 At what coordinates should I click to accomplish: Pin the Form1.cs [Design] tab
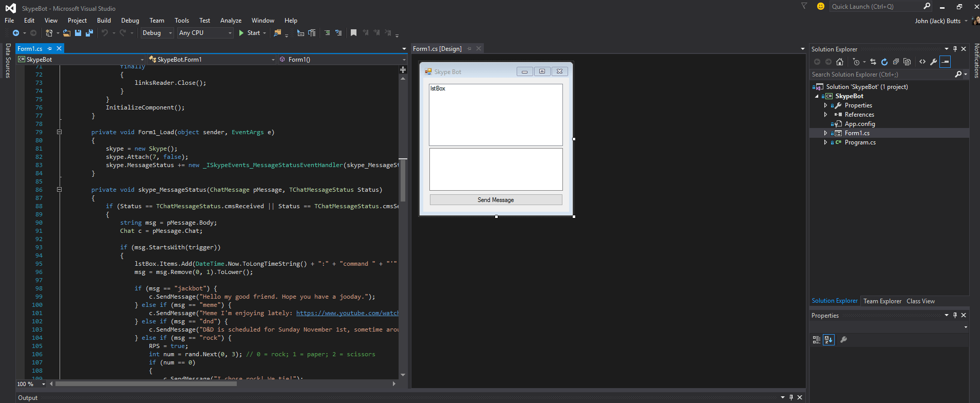tap(469, 48)
